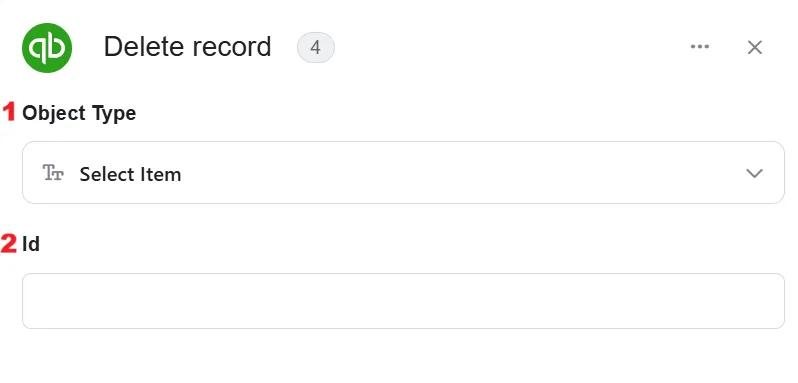Focus the empty Id input field
Image resolution: width=798 pixels, height=383 pixels.
point(403,301)
